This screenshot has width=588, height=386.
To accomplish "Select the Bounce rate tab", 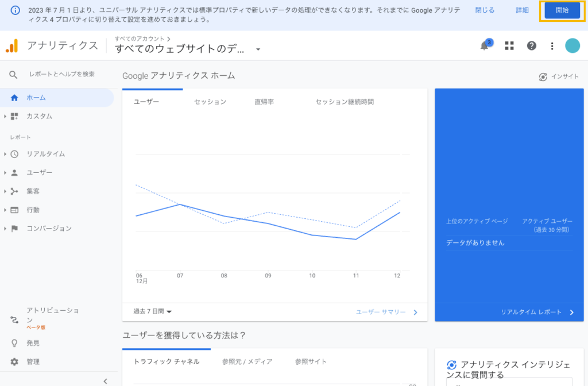I will pyautogui.click(x=264, y=102).
